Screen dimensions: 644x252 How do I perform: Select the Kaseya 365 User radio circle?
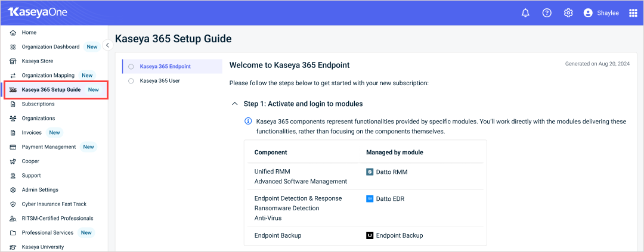[x=131, y=81]
